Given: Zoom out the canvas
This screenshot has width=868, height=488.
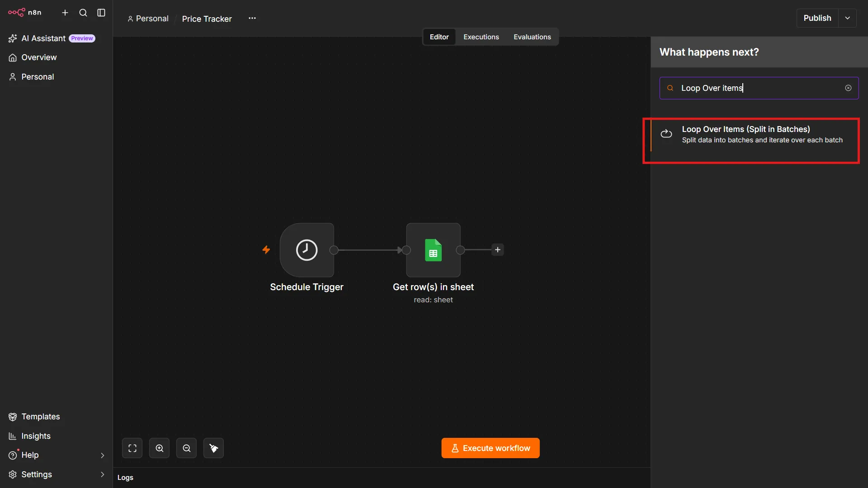Looking at the screenshot, I should [186, 448].
